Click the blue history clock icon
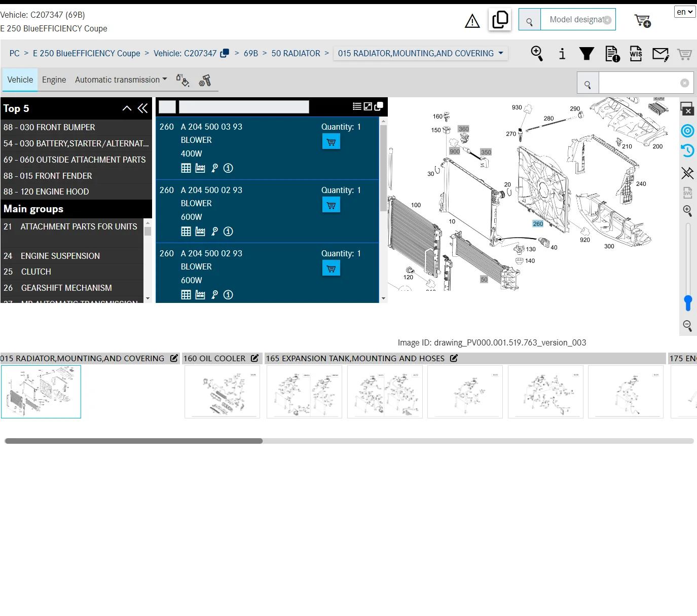The width and height of the screenshot is (697, 616). point(687,150)
